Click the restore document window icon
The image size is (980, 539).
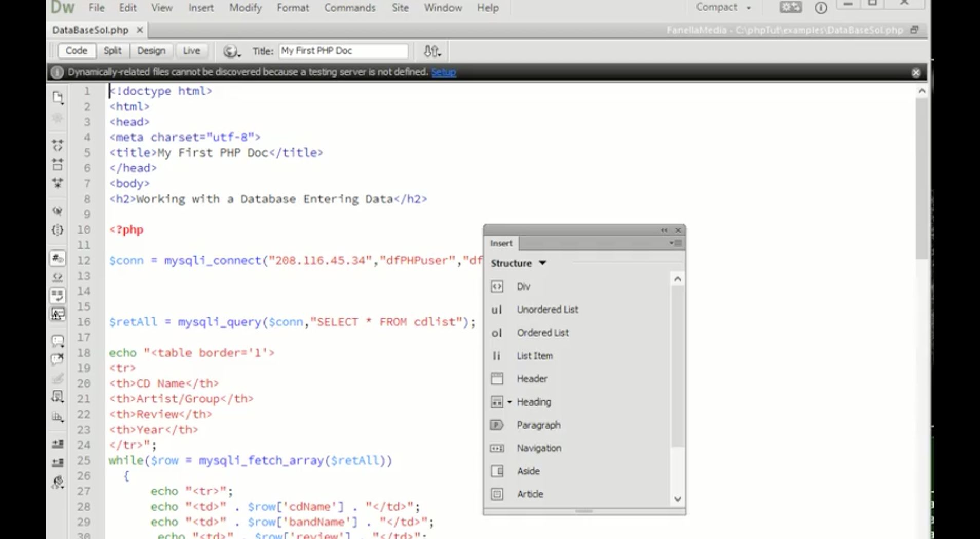[x=914, y=30]
